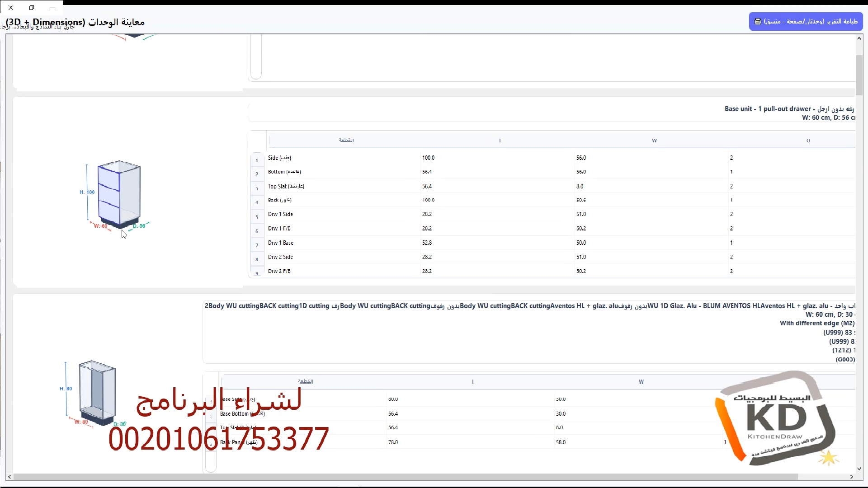Select the Top Slat row in drawer table
Viewport: 868px width, 488px height.
[286, 186]
